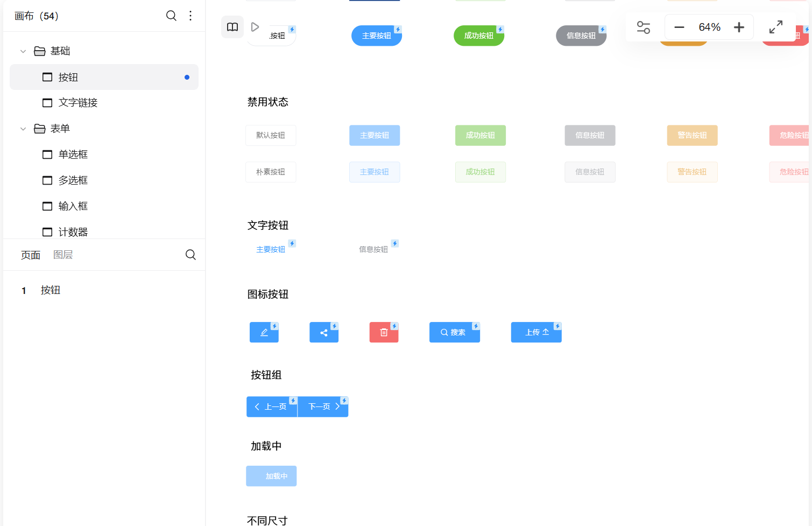The image size is (812, 526).
Task: Collapse the 基础 folder chevron
Action: [x=23, y=51]
